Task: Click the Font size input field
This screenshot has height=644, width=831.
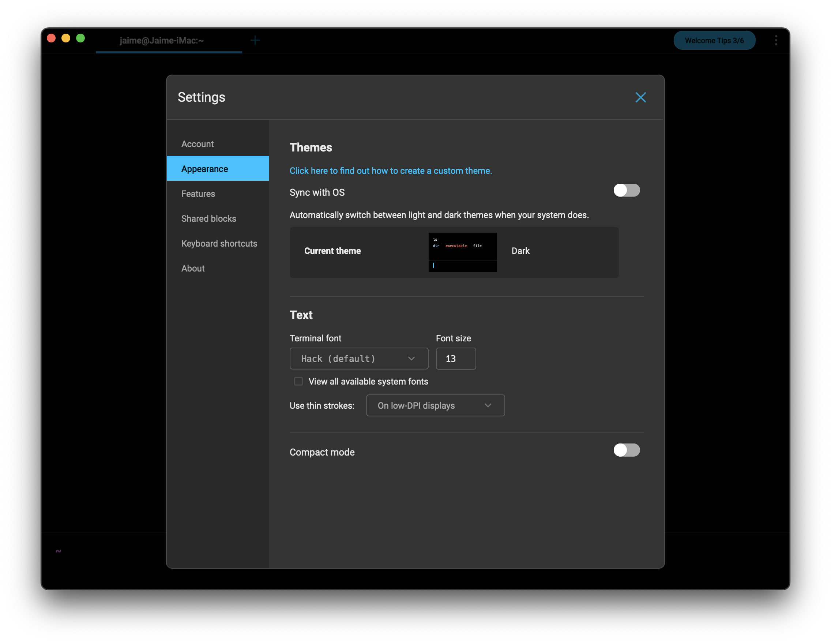Action: click(x=455, y=359)
